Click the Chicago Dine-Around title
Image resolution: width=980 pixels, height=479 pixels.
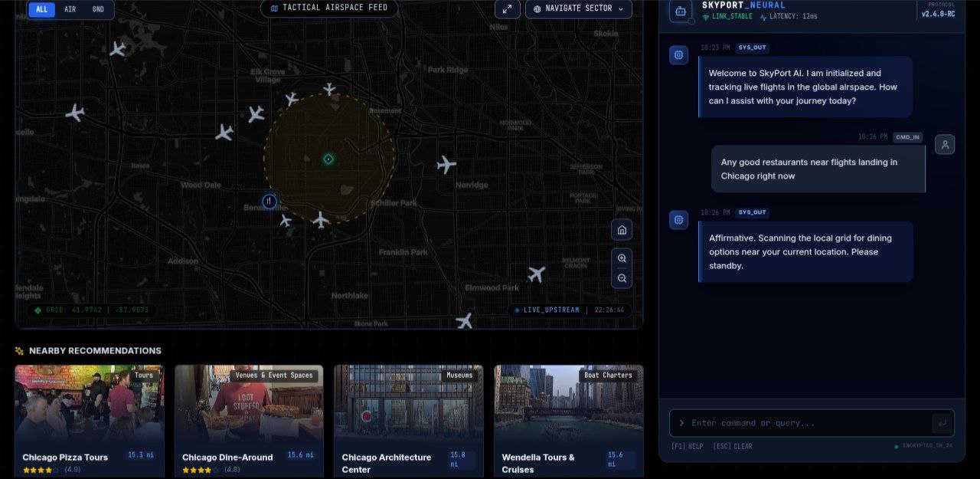click(x=227, y=458)
